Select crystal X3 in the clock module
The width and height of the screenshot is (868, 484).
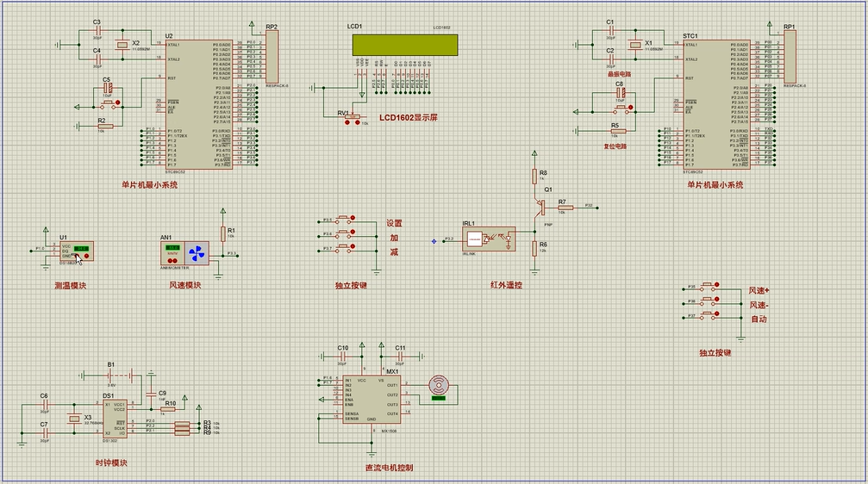tap(74, 419)
